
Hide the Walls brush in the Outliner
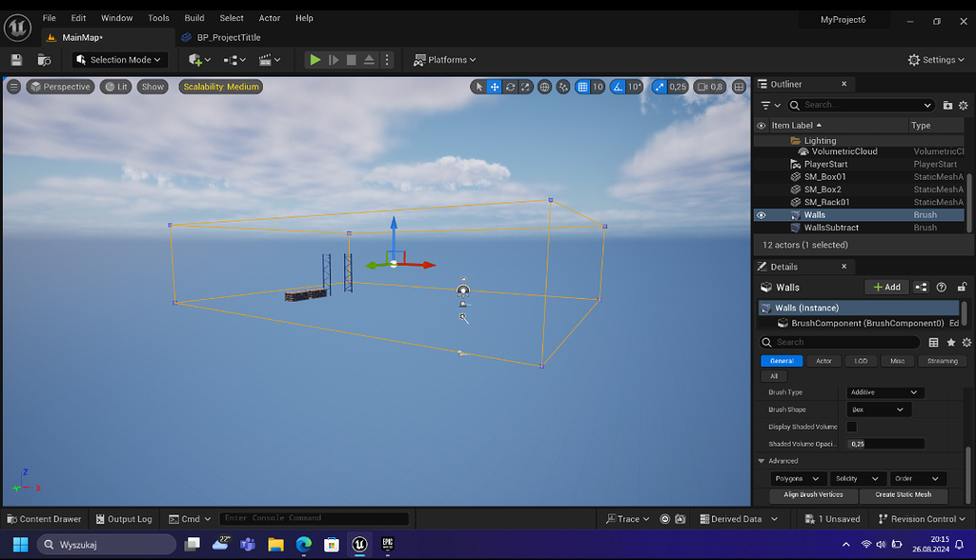tap(761, 214)
